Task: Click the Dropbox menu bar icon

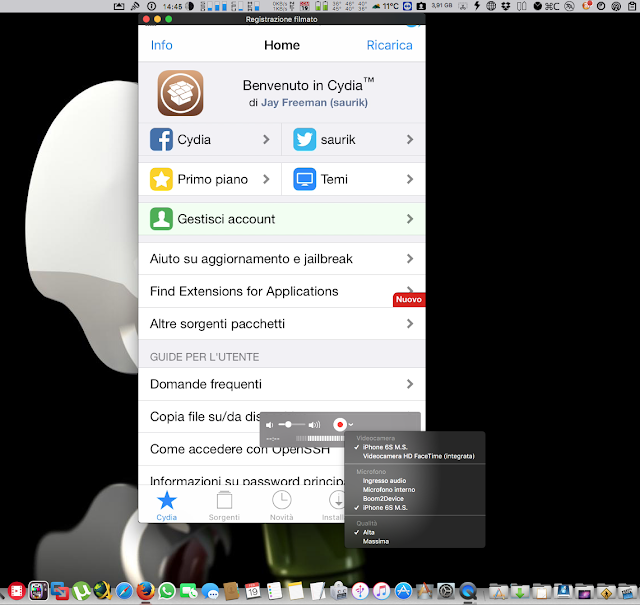Action: [x=506, y=6]
